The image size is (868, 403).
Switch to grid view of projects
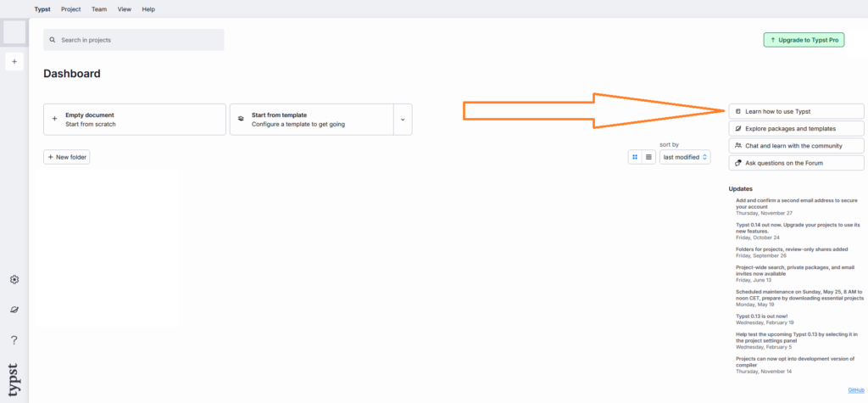click(x=635, y=157)
